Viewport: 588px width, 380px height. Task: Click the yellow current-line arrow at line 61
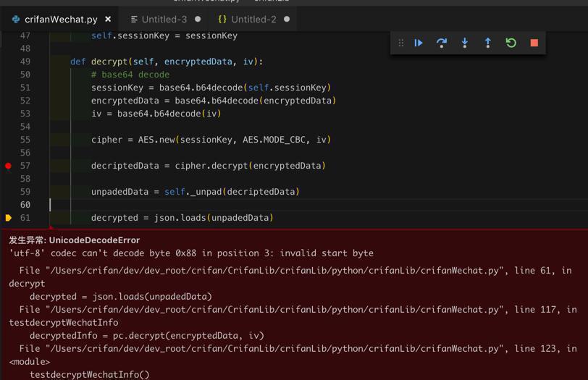(x=8, y=218)
